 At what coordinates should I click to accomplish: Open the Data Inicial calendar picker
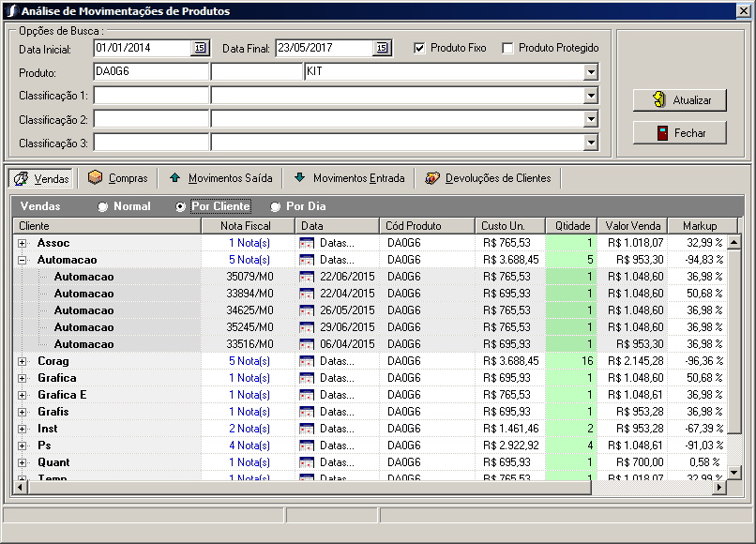(199, 48)
